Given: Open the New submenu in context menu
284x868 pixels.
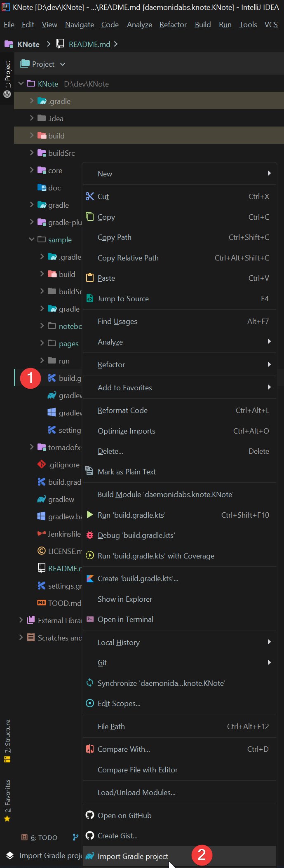Looking at the screenshot, I should [x=179, y=174].
